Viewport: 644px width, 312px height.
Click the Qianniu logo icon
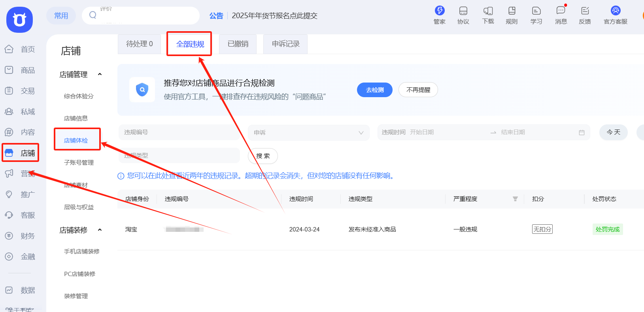coord(19,20)
